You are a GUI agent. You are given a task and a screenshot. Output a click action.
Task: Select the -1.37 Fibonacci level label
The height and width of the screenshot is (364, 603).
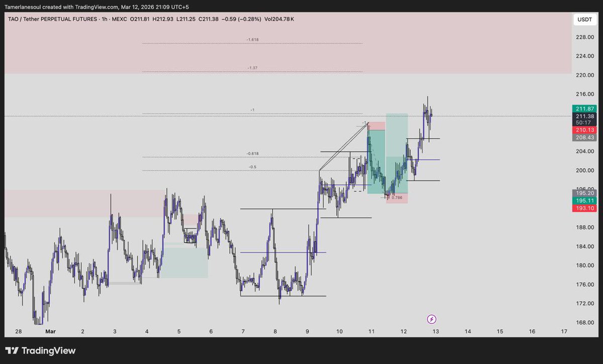click(x=252, y=68)
